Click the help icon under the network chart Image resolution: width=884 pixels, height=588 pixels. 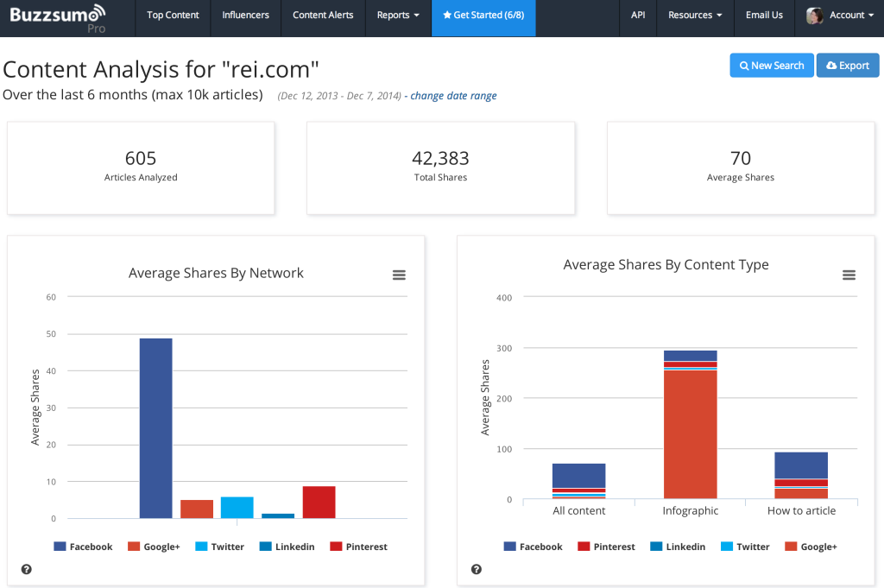tap(27, 569)
